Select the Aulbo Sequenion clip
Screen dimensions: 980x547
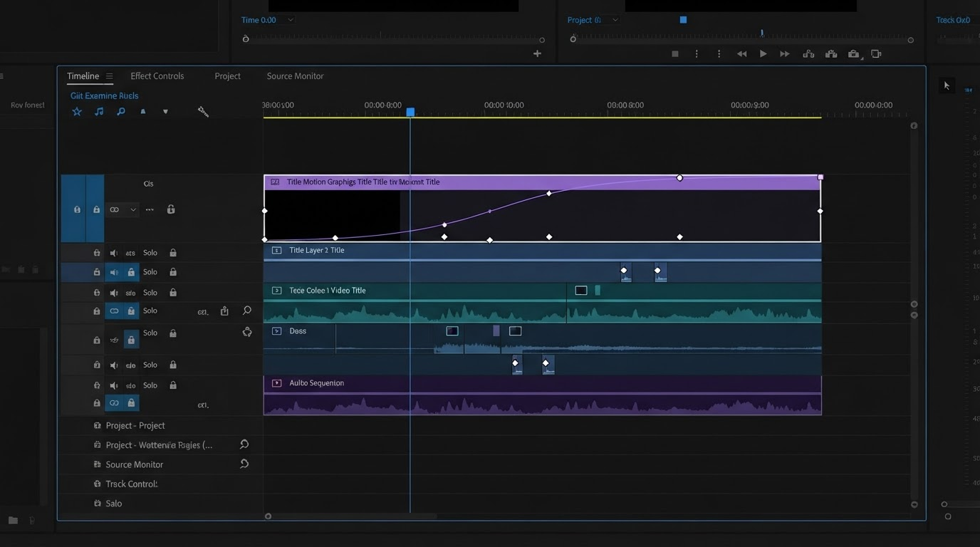[542, 395]
